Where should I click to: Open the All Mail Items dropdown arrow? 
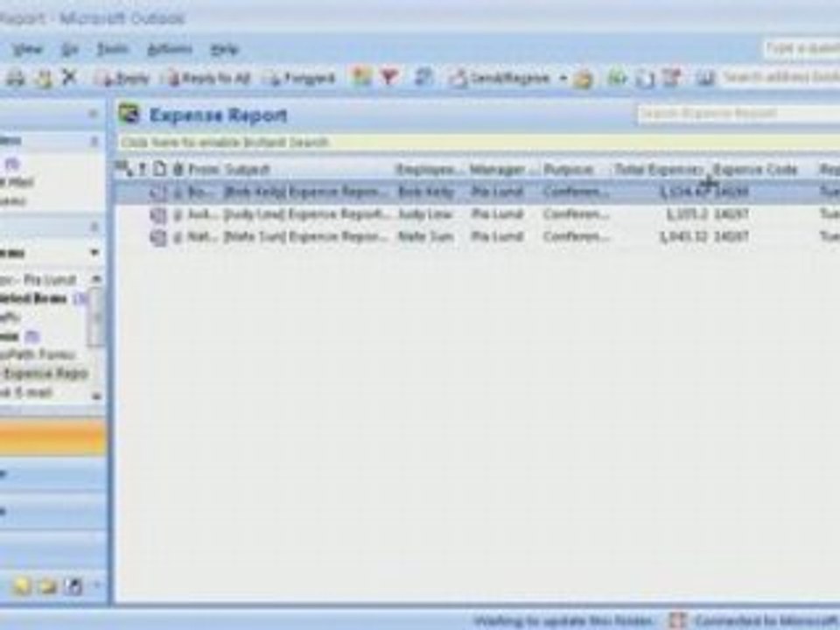94,252
